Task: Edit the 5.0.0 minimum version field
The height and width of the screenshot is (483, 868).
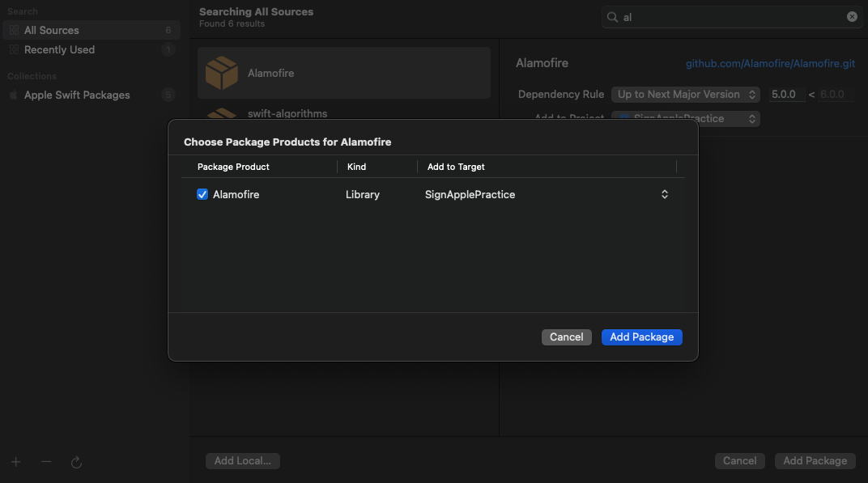Action: (x=787, y=94)
